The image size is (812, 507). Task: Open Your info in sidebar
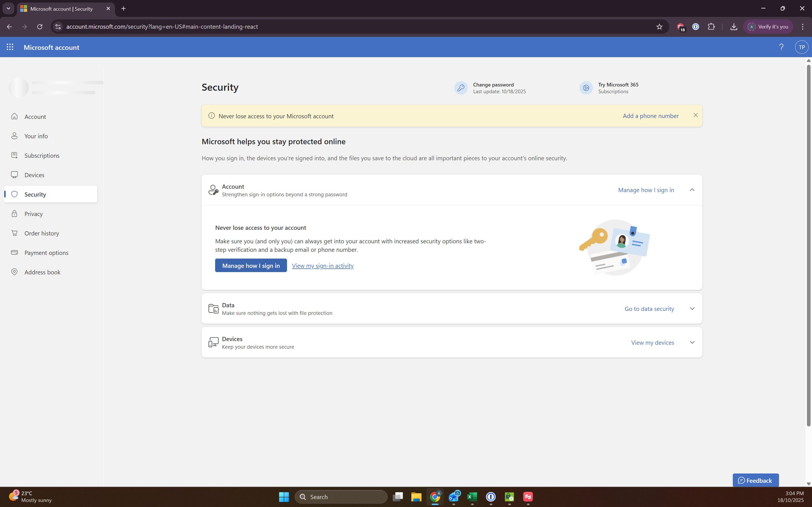[36, 136]
